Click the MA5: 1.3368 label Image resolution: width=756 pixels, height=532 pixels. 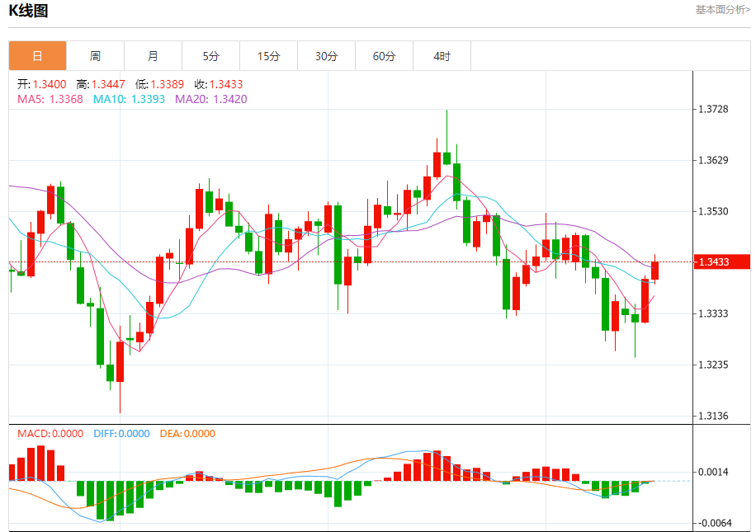[50, 99]
